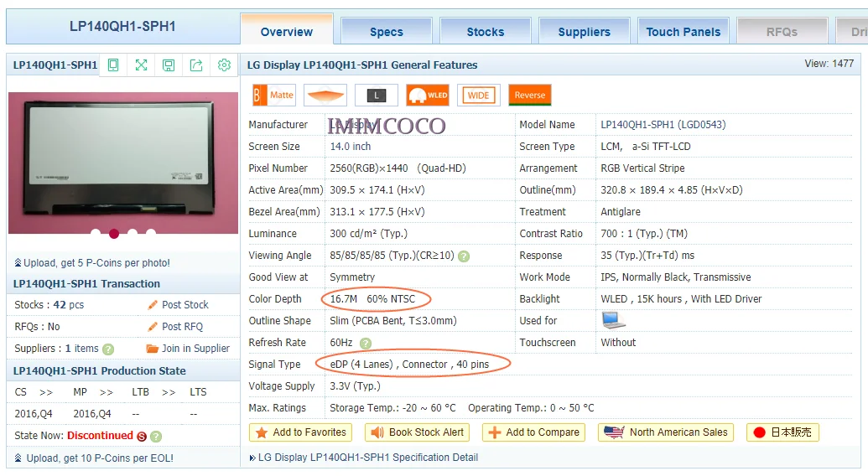Image resolution: width=868 pixels, height=476 pixels.
Task: Open the LCD panel product photo
Action: pyautogui.click(x=123, y=163)
